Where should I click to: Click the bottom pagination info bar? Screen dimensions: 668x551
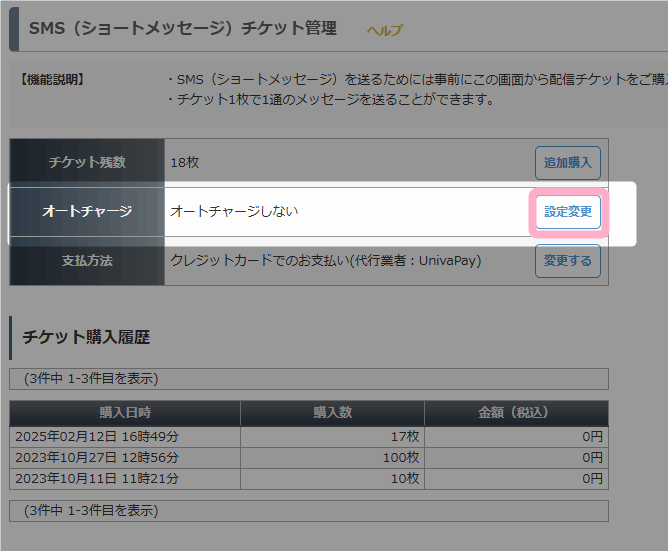tap(309, 511)
